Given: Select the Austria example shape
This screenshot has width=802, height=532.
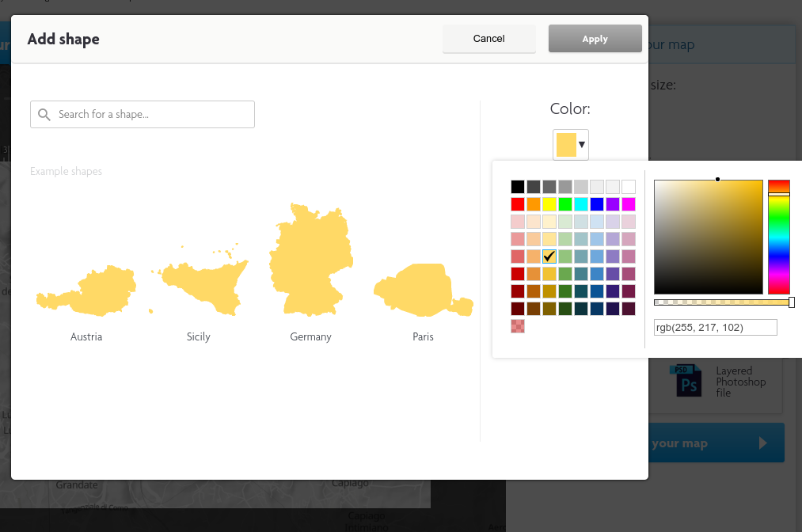Looking at the screenshot, I should point(86,292).
